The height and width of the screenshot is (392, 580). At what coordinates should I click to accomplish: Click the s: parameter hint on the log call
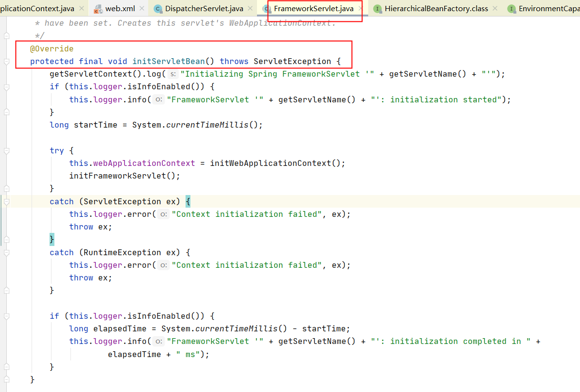173,74
